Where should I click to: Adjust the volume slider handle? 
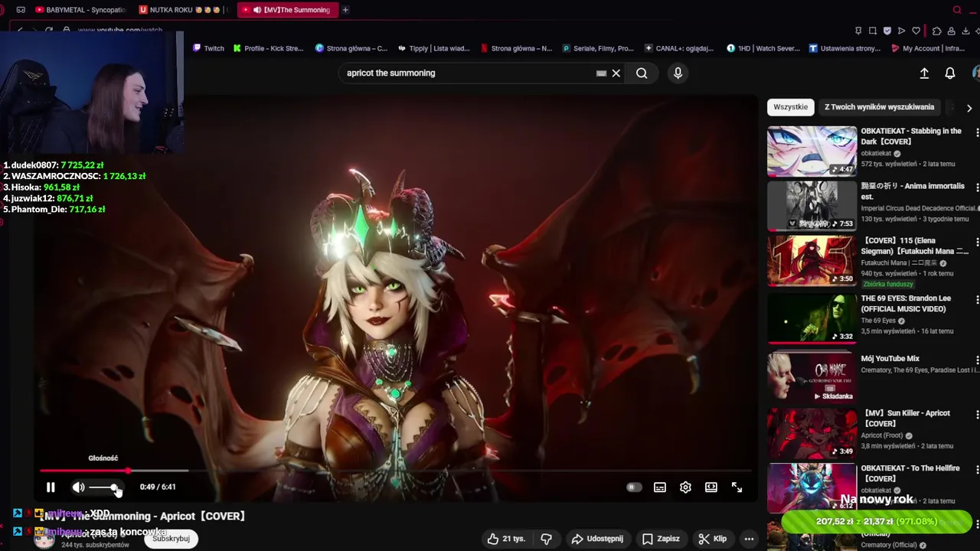114,487
